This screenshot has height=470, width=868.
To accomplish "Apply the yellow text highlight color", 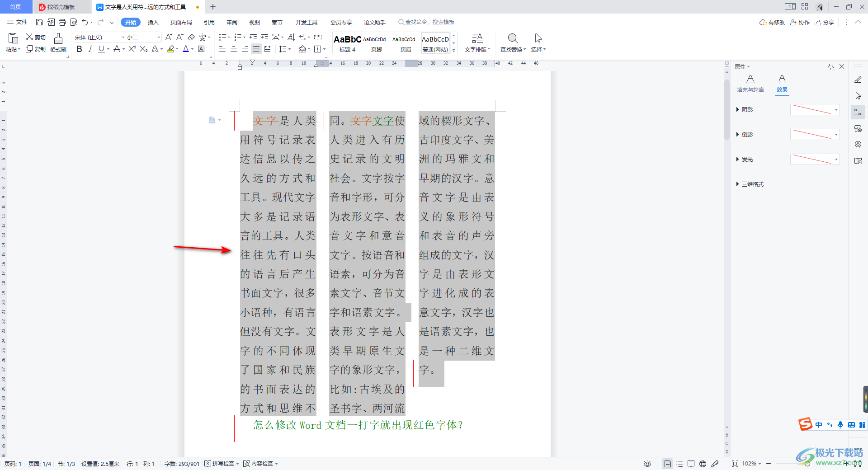I will point(170,49).
